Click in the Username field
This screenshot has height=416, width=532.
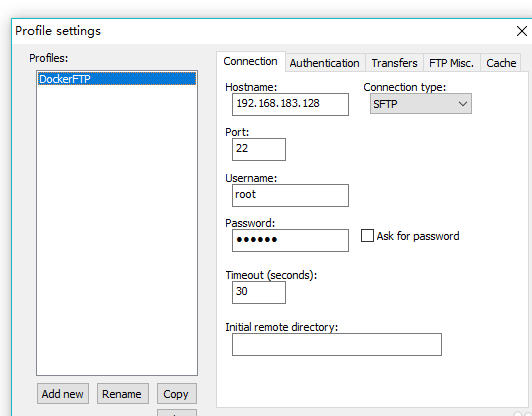pos(290,195)
